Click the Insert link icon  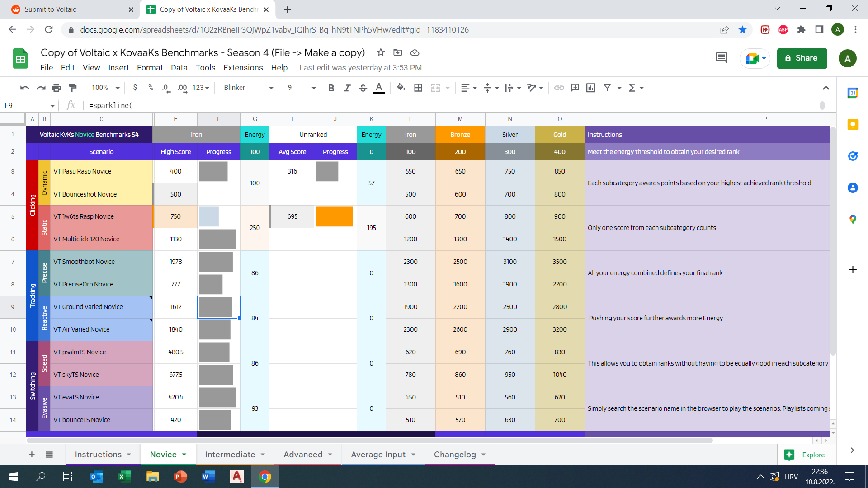559,88
